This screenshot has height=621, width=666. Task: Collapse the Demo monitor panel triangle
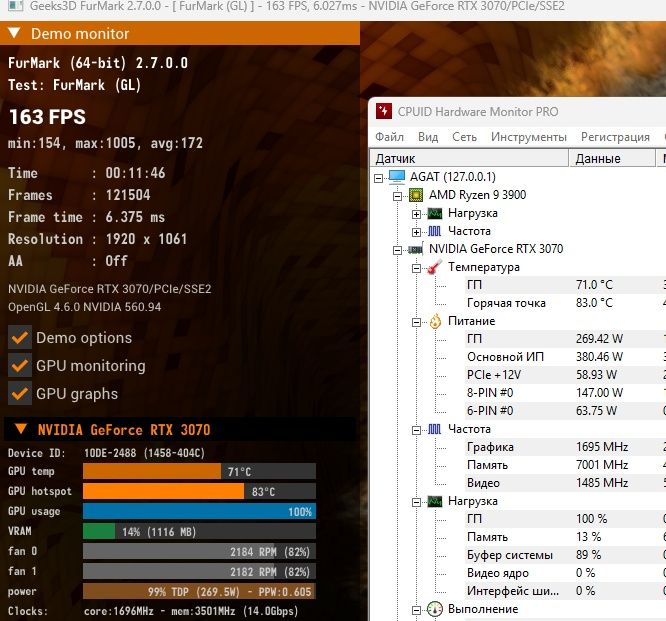[14, 33]
